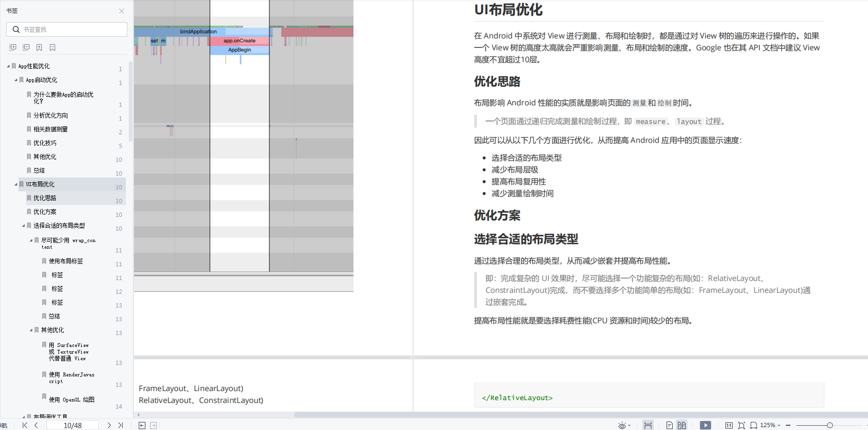The width and height of the screenshot is (868, 430).
Task: Open bookmark 相关数据测量
Action: (x=50, y=129)
